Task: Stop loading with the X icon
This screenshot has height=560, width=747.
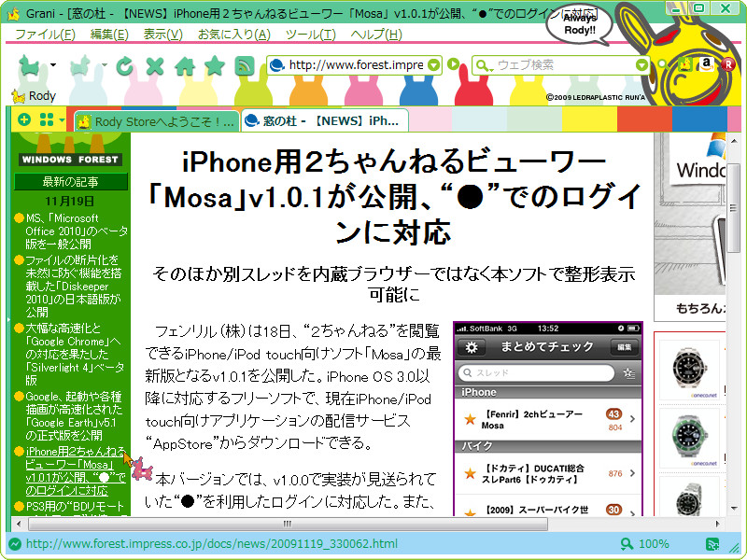Action: [155, 65]
